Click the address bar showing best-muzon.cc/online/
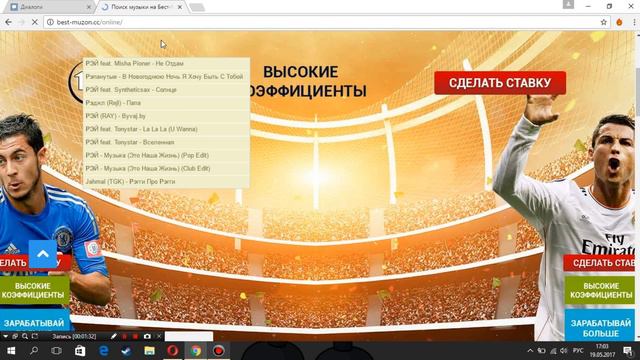This screenshot has width=640, height=360. [x=327, y=22]
